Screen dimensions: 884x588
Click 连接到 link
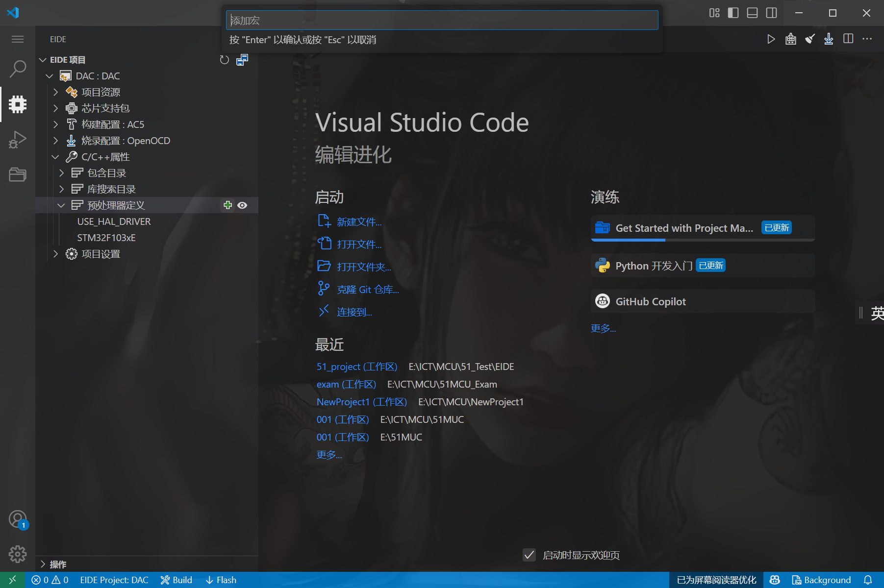(354, 312)
